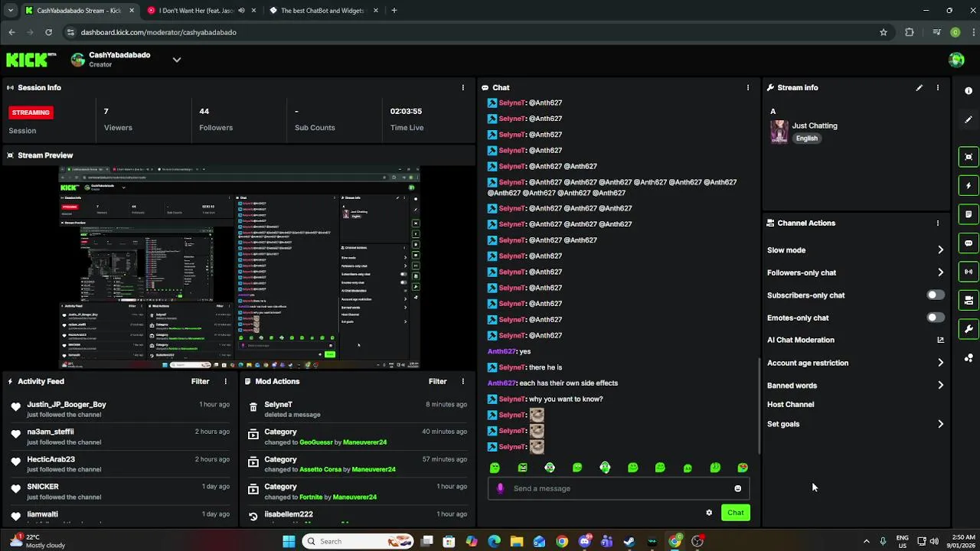Click the red STREAMING badge

[31, 112]
